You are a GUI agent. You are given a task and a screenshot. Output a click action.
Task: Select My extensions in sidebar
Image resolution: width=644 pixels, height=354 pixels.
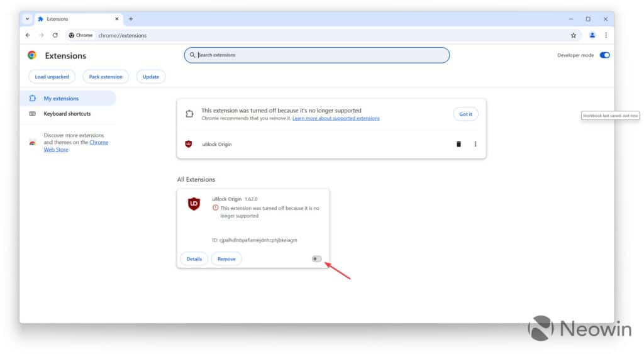click(68, 99)
